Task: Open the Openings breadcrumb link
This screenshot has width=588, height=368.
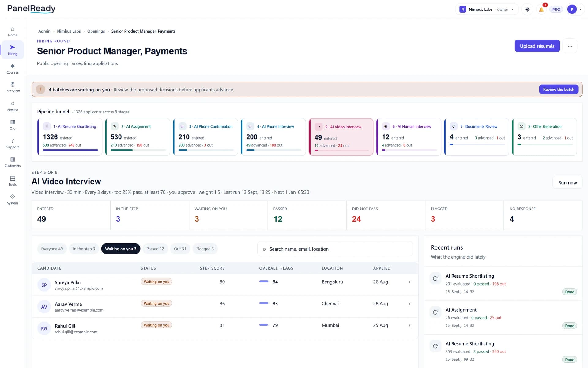Action: click(x=96, y=31)
